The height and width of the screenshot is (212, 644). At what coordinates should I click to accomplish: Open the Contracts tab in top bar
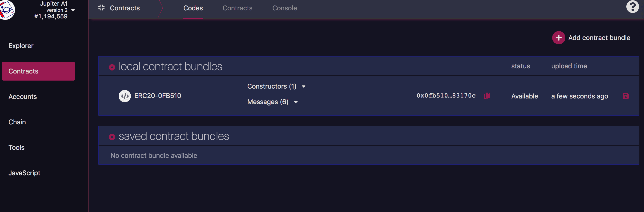coord(237,8)
